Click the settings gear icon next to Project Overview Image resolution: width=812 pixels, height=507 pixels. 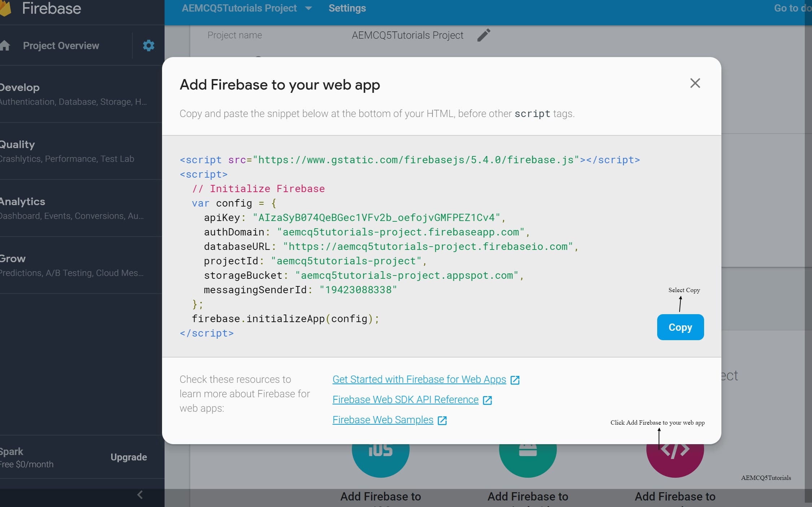coord(148,45)
